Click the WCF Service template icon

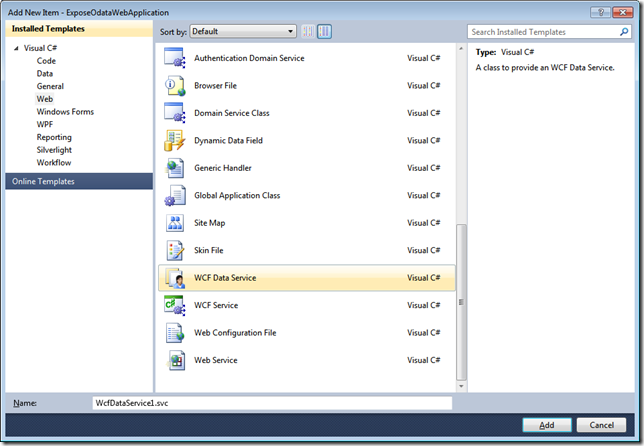pos(175,306)
